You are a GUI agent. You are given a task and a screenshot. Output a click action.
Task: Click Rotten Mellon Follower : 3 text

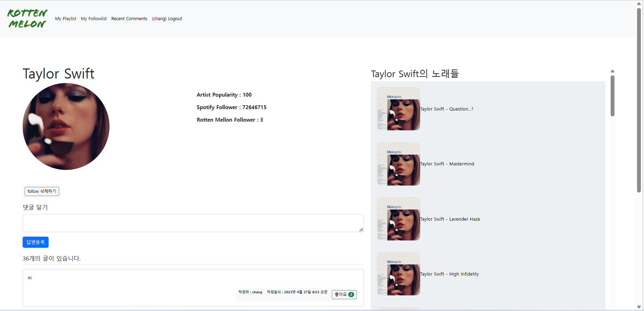click(x=230, y=120)
